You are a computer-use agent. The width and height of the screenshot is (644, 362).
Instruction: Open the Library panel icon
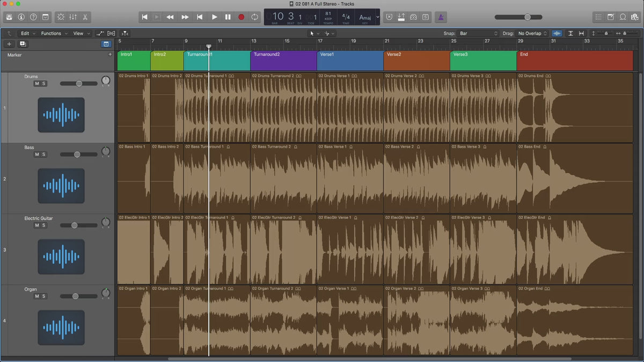coord(9,17)
